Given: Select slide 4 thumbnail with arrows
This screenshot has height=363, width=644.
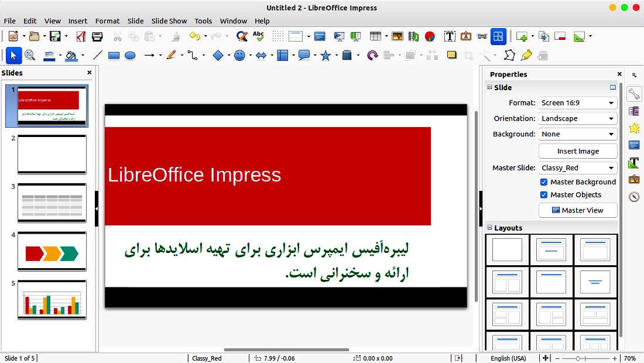Looking at the screenshot, I should pos(52,251).
